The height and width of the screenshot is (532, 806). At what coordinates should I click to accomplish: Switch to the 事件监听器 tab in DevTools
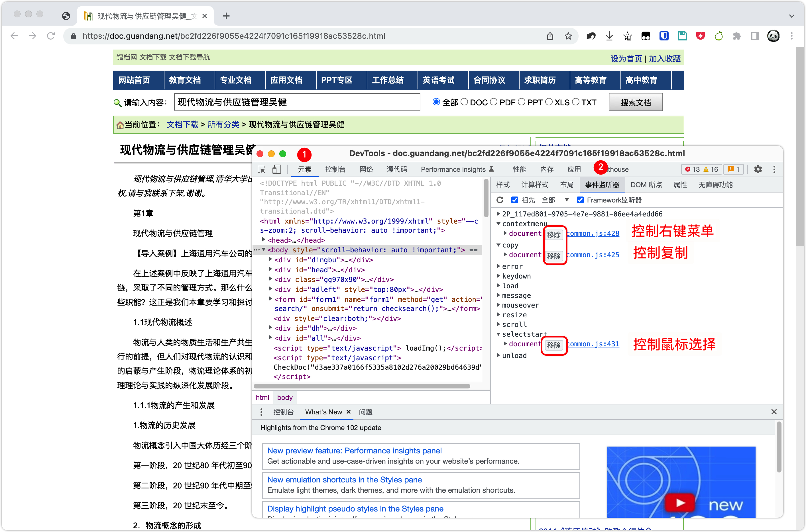(x=602, y=185)
